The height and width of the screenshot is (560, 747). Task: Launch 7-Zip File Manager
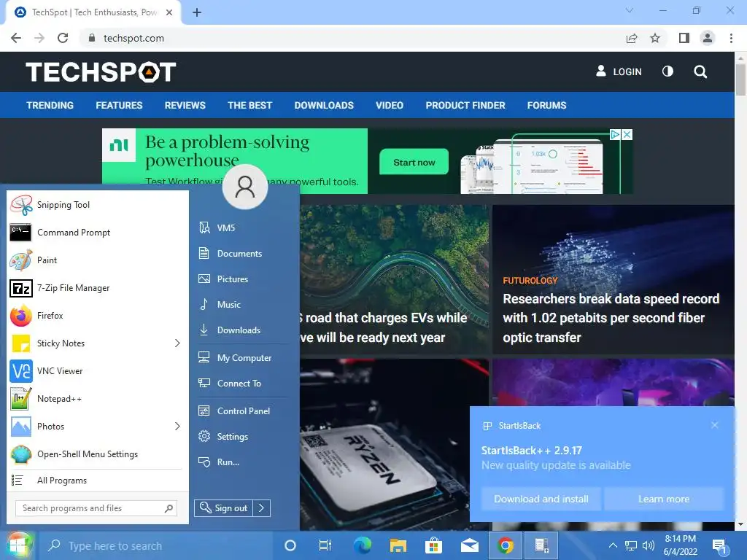pyautogui.click(x=97, y=288)
